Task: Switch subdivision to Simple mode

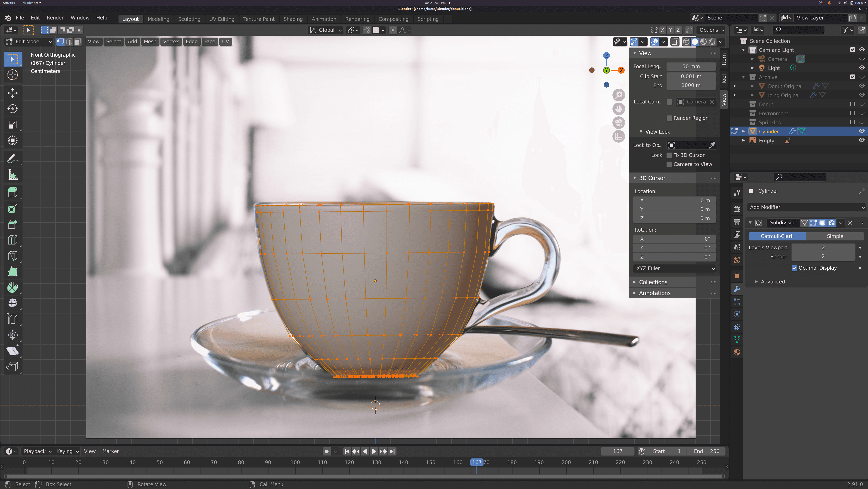Action: [x=835, y=236]
